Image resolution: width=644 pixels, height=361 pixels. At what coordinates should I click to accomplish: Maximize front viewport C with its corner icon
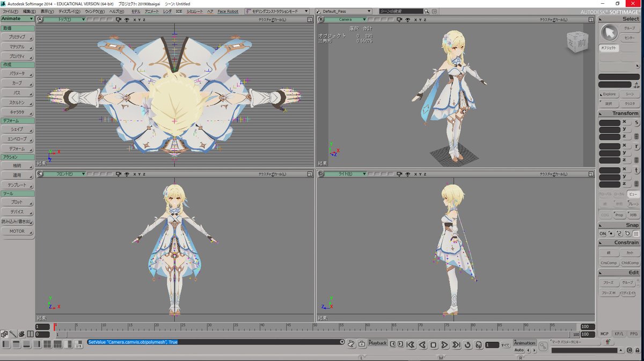click(310, 174)
